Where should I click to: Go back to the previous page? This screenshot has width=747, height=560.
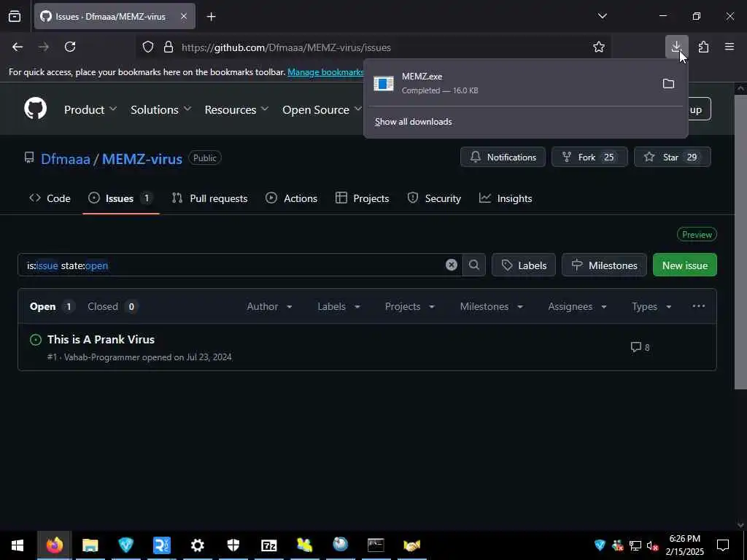click(18, 47)
